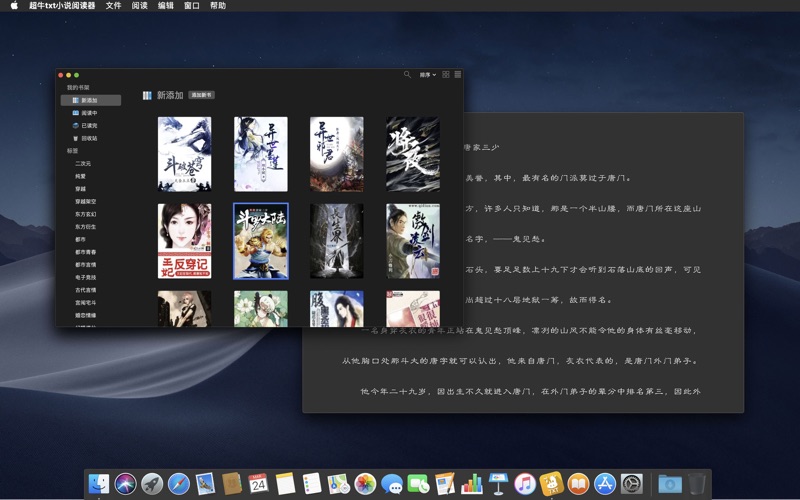Filter by 东方玄幻 tag

click(x=86, y=214)
